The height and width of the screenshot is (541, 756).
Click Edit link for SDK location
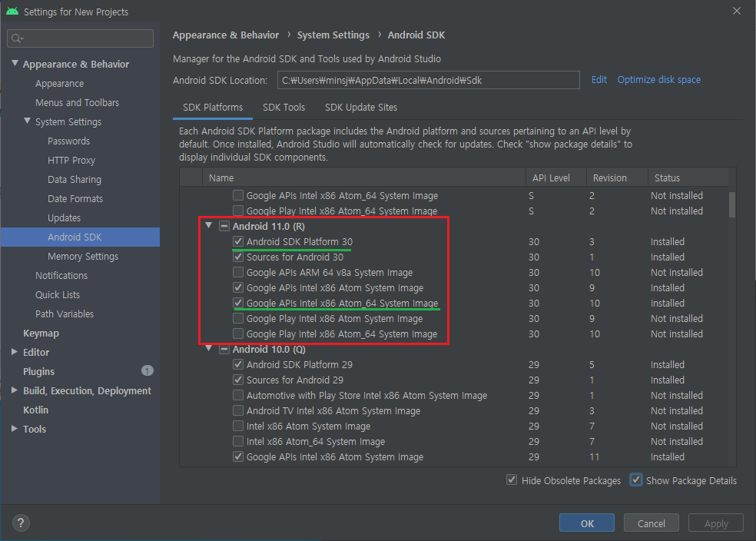(598, 80)
